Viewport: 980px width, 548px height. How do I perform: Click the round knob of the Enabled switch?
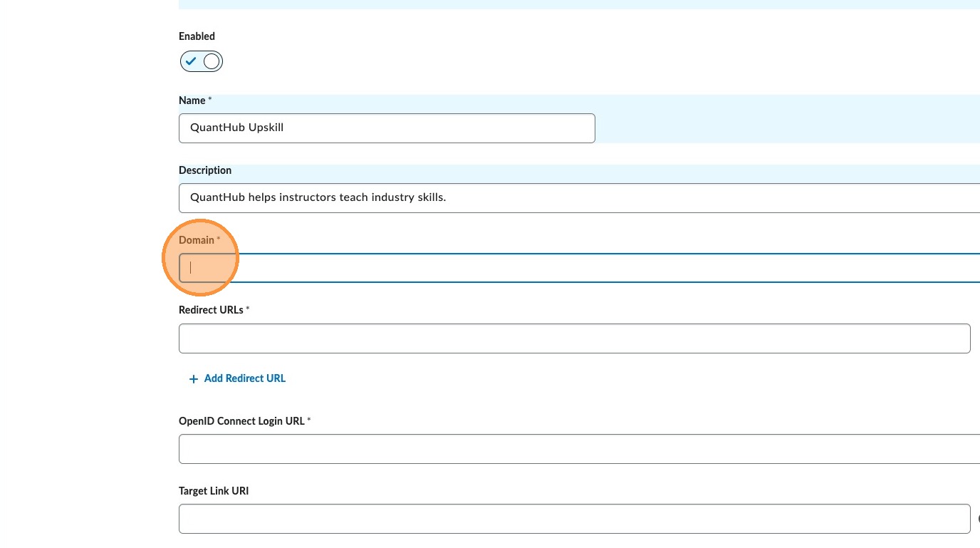[x=212, y=62]
